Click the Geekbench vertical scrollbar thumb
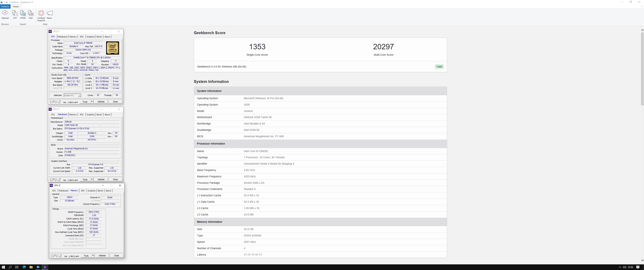644x270 pixels. (x=642, y=68)
